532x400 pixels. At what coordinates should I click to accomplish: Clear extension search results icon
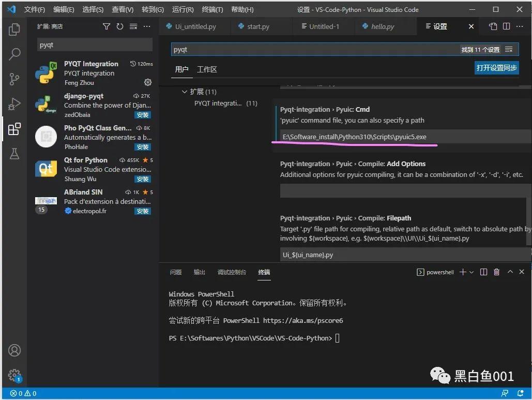[x=133, y=26]
